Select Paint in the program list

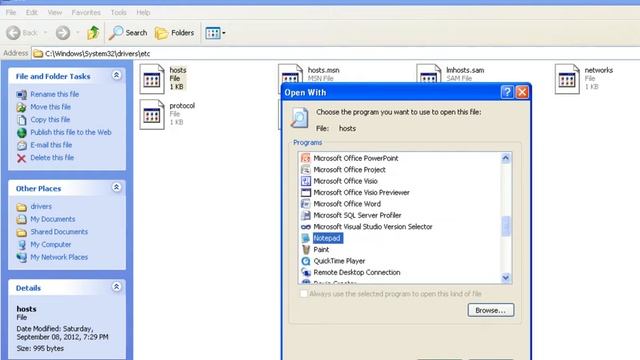tap(321, 250)
